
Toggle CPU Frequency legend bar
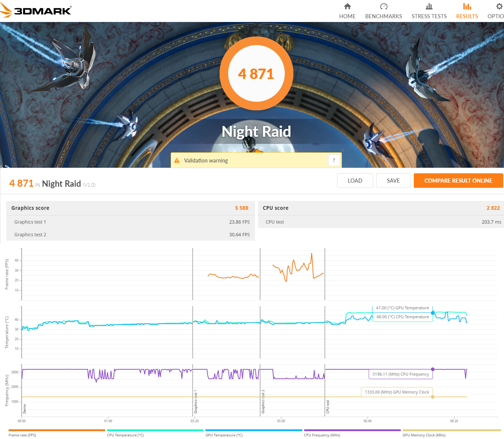(352, 430)
